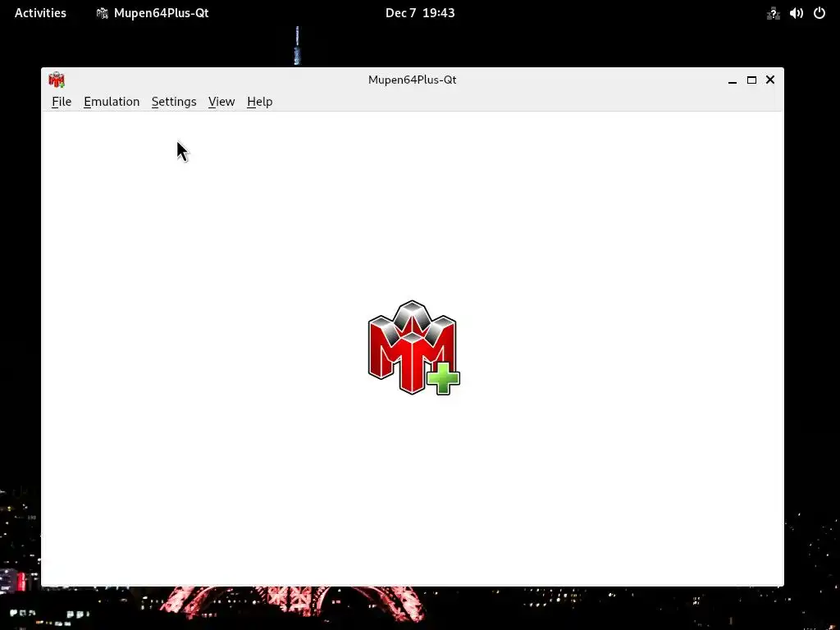Click the network status icon in system tray
The height and width of the screenshot is (630, 840).
point(773,13)
